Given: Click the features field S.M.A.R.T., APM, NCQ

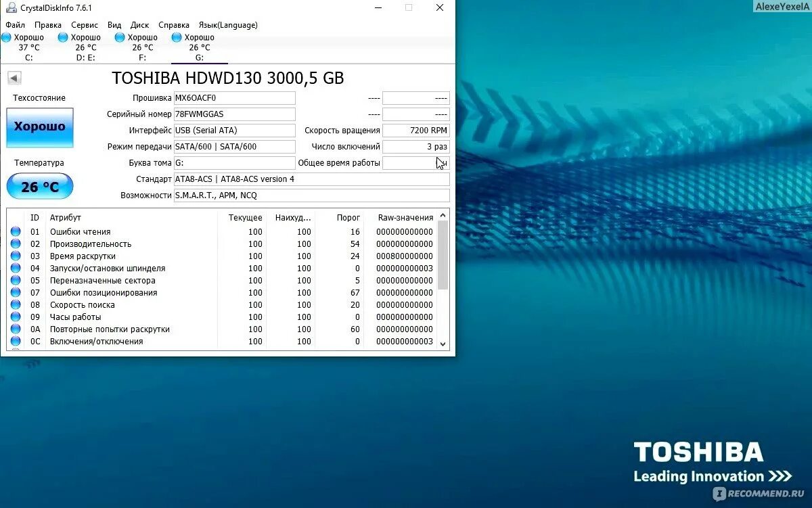Looking at the screenshot, I should point(311,195).
